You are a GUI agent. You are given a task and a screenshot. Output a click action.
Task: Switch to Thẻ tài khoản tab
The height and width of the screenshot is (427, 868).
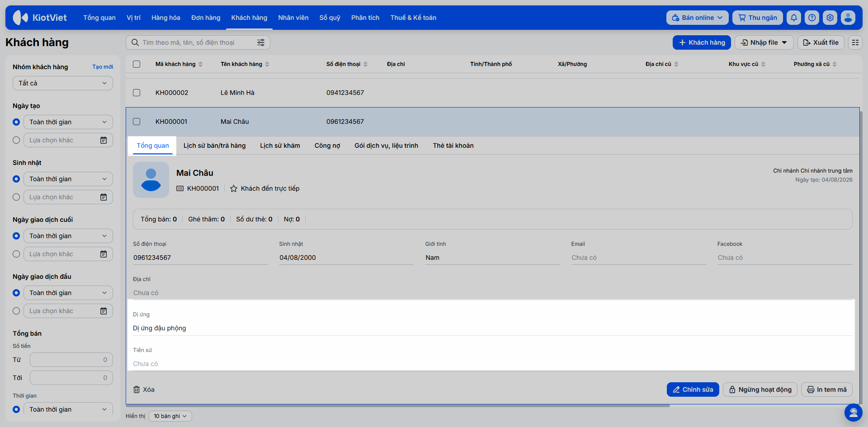453,145
